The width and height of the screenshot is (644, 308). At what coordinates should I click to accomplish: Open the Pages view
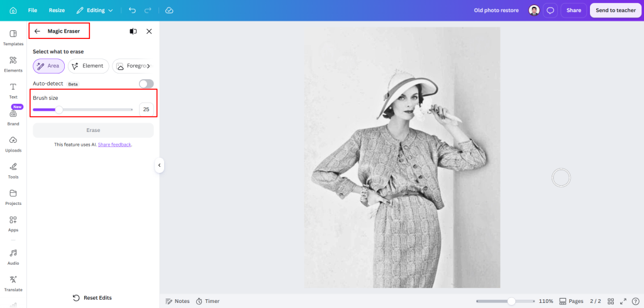tap(571, 301)
